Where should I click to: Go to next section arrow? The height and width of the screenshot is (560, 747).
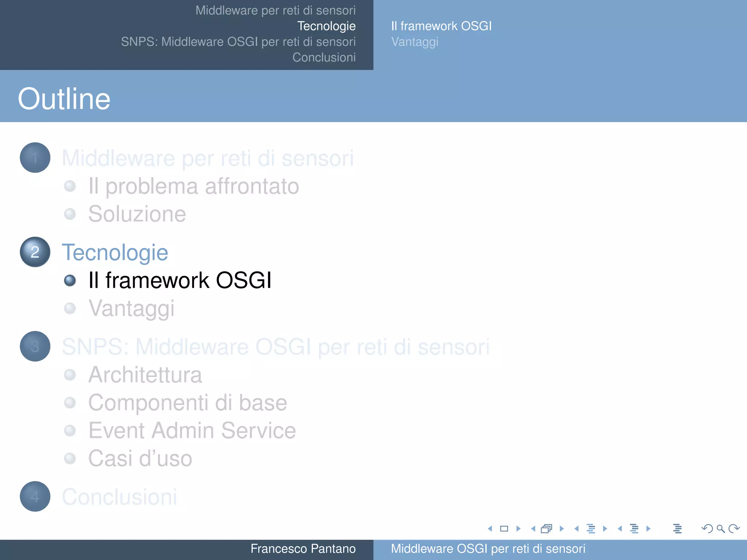[648, 529]
